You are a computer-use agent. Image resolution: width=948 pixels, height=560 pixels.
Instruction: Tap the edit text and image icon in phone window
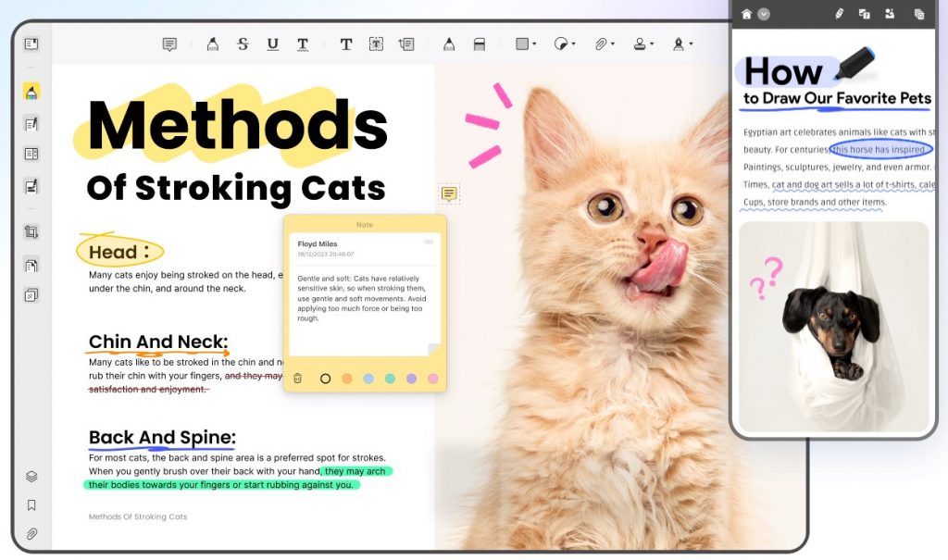pos(865,14)
